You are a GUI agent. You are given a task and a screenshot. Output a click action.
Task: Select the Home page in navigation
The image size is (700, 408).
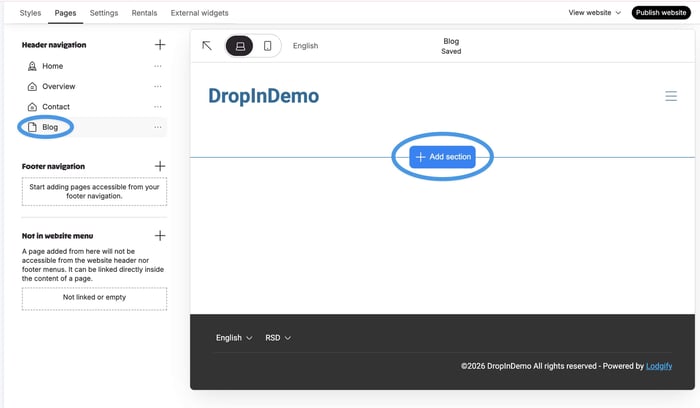[x=94, y=66]
